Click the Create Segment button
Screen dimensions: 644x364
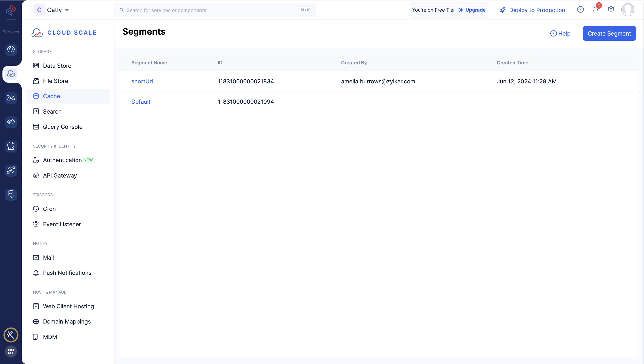[x=610, y=33]
